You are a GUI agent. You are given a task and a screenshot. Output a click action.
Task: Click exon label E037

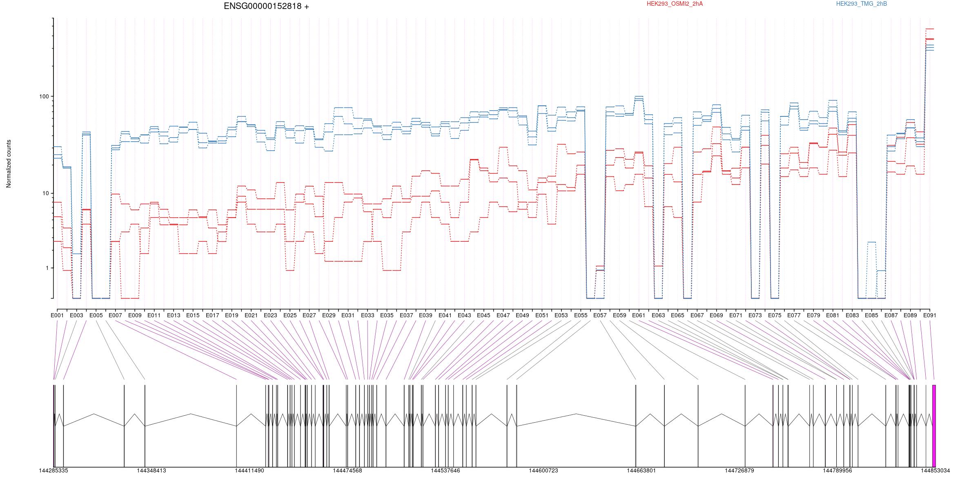[x=406, y=315]
